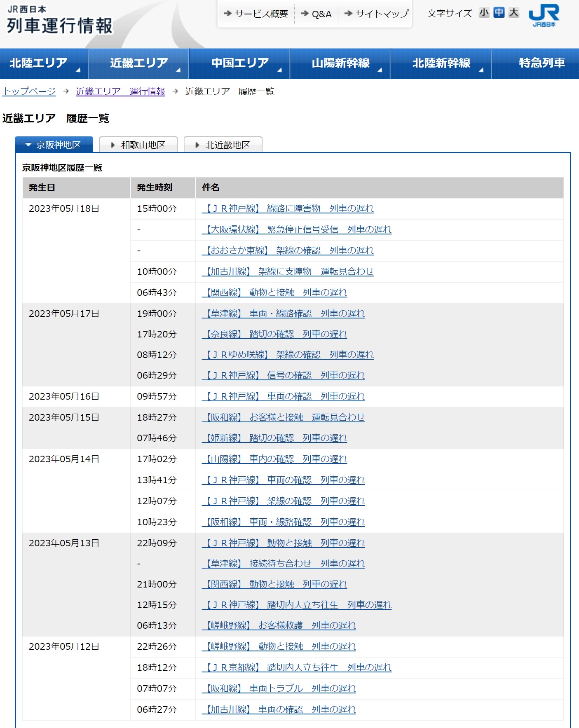The height and width of the screenshot is (728, 579).
Task: Open the サイトマップ link
Action: point(376,14)
